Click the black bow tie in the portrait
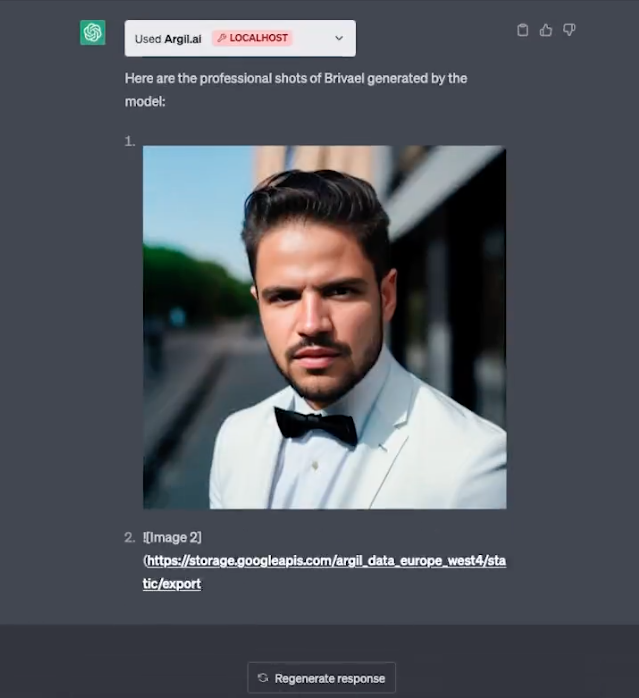Image resolution: width=639 pixels, height=698 pixels. coord(316,425)
